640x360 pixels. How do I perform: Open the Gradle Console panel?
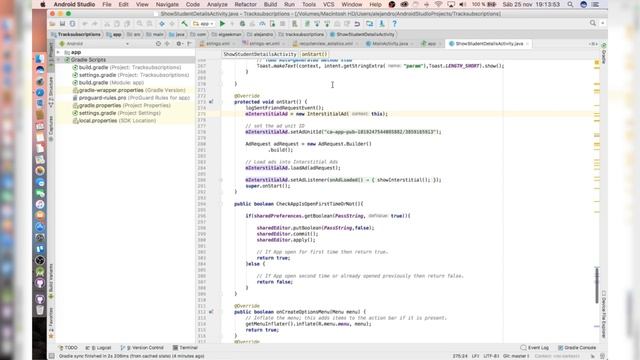coord(577,348)
